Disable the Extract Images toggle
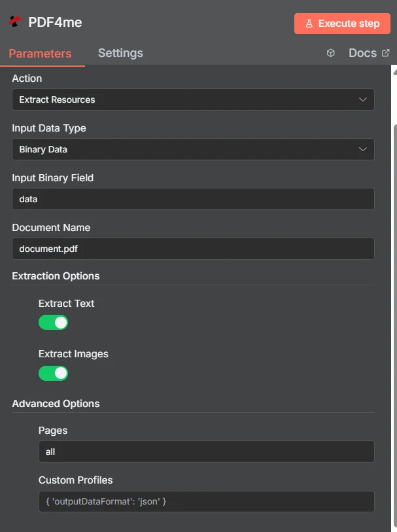The width and height of the screenshot is (397, 532). pos(53,373)
